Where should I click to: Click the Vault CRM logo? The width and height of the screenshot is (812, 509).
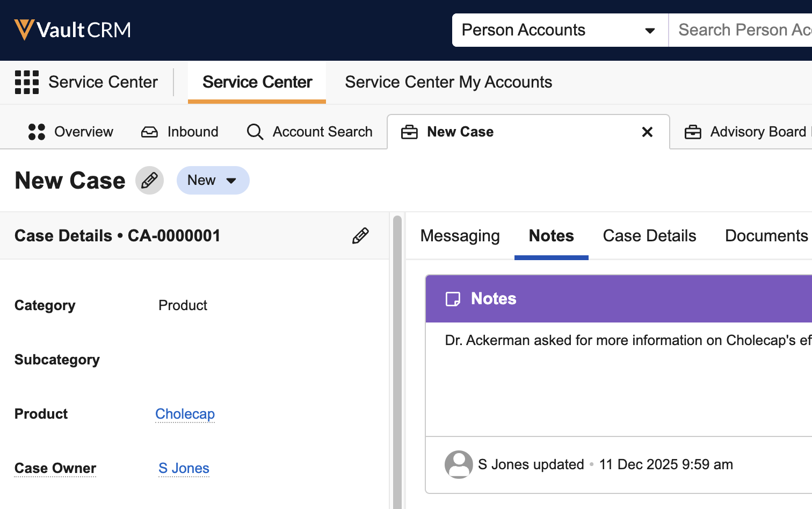pos(73,30)
